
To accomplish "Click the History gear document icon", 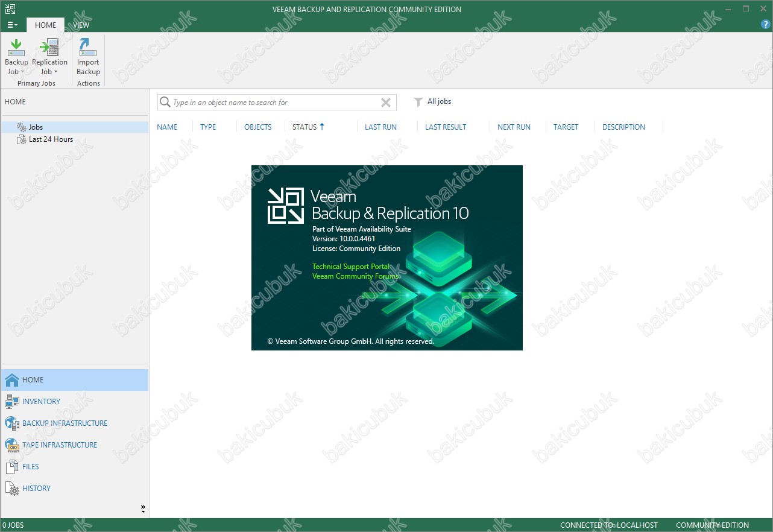I will click(x=12, y=489).
